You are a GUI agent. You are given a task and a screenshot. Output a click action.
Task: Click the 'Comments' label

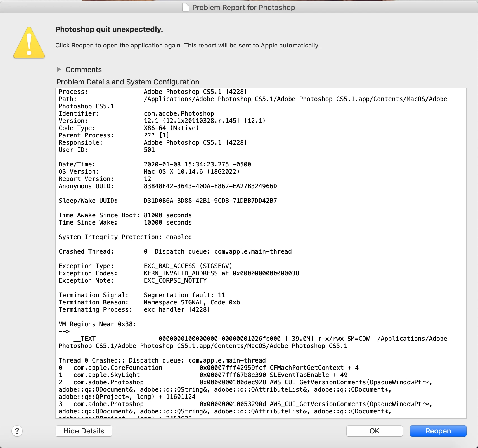click(84, 70)
